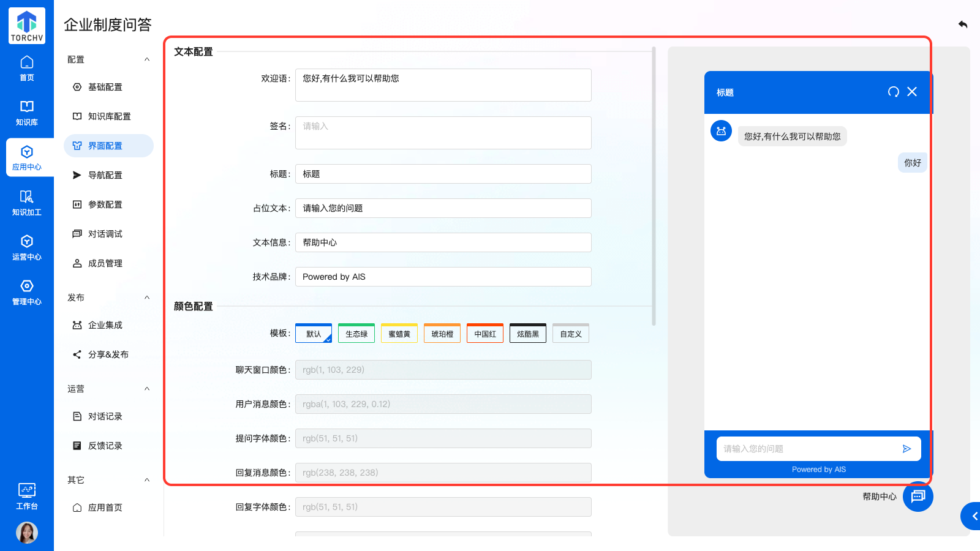Image resolution: width=980 pixels, height=551 pixels.
Task: Select the 中国红 color template
Action: (x=485, y=334)
